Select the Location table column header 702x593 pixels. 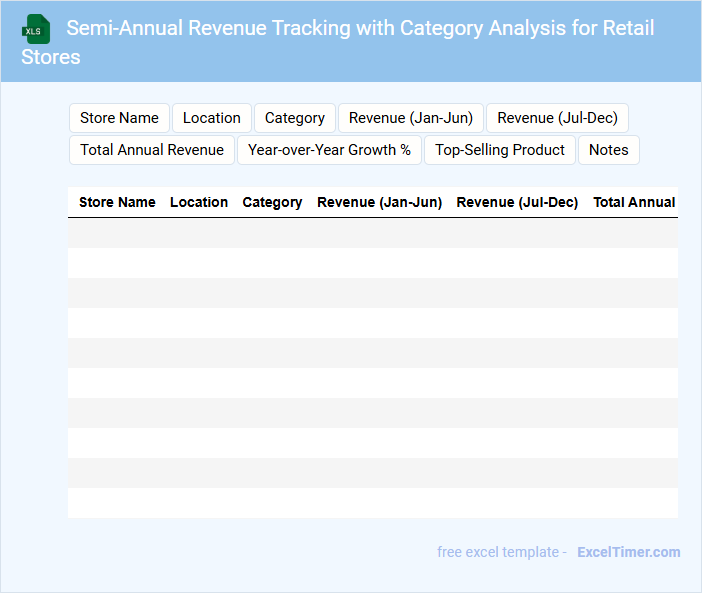click(x=199, y=202)
